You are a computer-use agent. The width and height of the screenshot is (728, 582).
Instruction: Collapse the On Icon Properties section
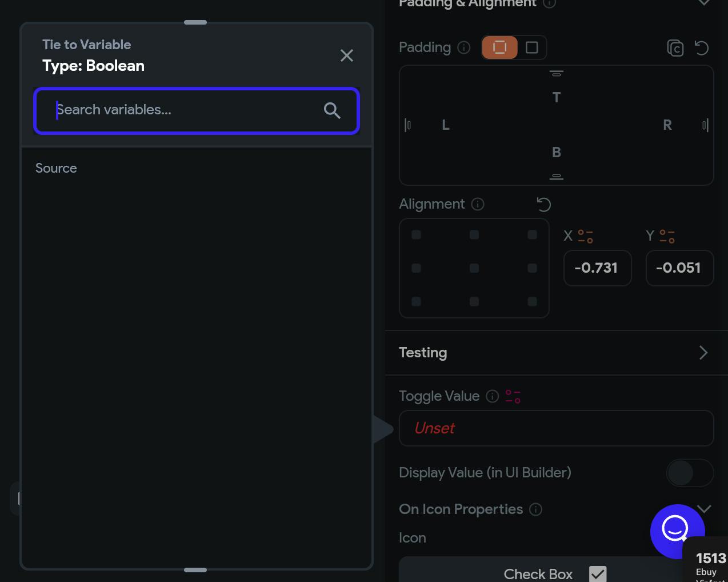704,509
